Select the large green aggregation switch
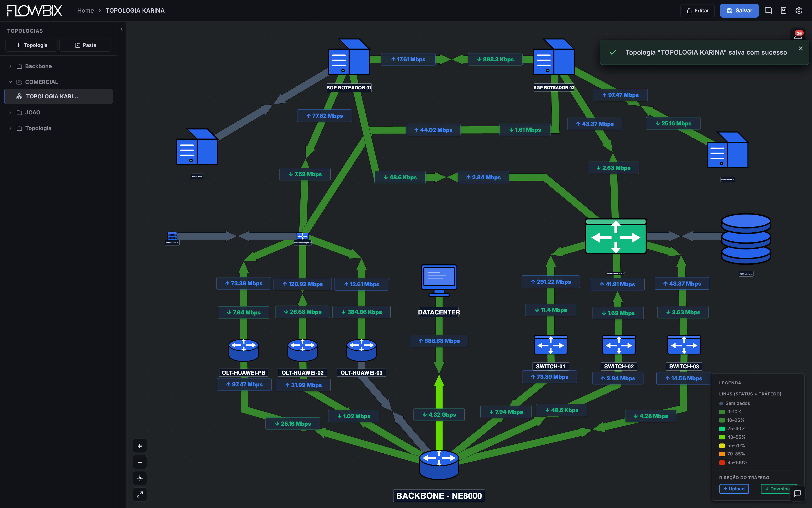Image resolution: width=812 pixels, height=508 pixels. pos(616,236)
